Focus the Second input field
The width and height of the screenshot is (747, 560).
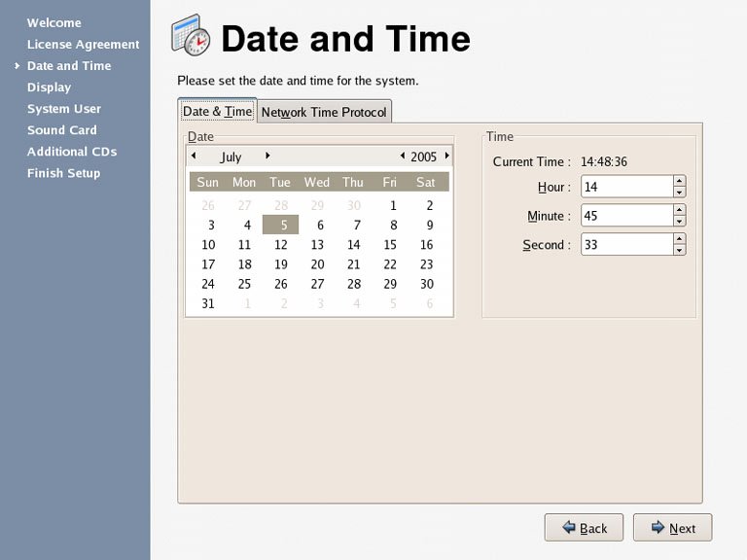point(625,245)
